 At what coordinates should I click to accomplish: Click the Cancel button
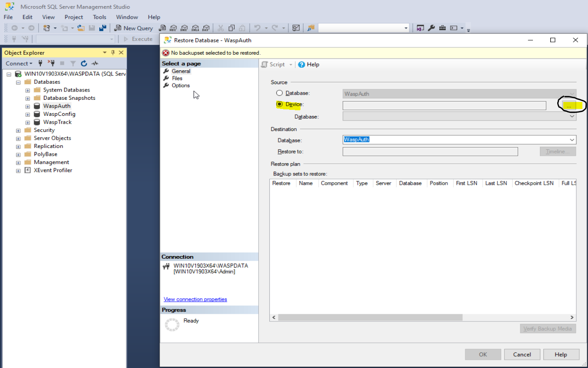click(x=522, y=355)
